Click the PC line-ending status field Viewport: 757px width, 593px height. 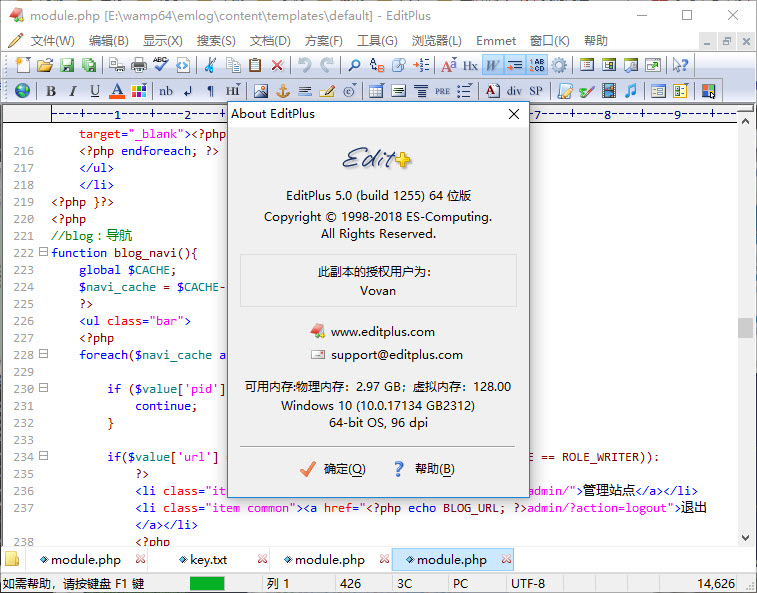pyautogui.click(x=476, y=583)
